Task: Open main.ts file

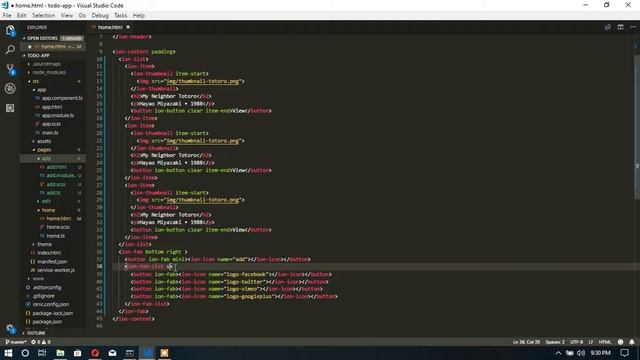Action: [50, 133]
